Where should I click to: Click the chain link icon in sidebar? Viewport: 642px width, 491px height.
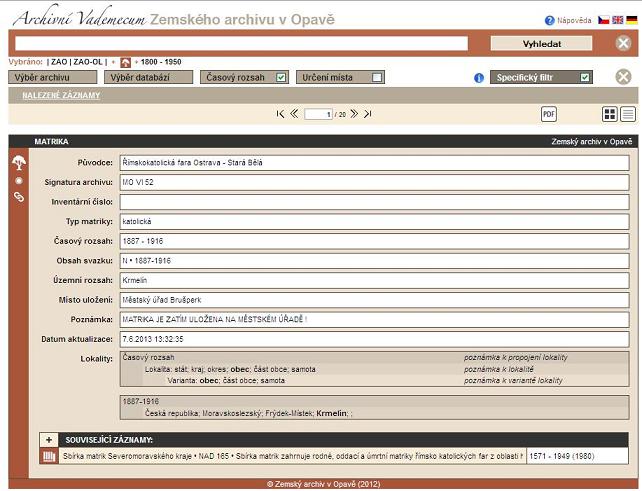point(19,197)
